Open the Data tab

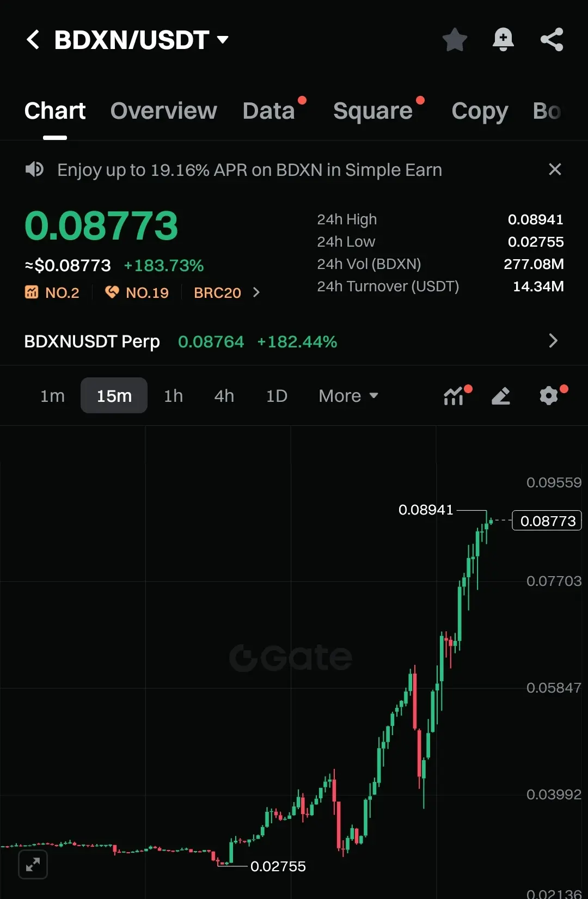pos(269,111)
